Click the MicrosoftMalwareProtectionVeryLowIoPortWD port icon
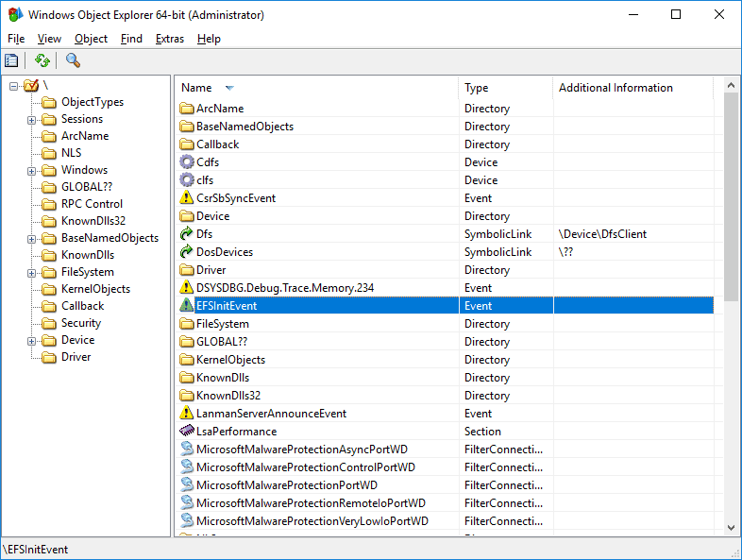This screenshot has height=560, width=742. click(x=187, y=520)
